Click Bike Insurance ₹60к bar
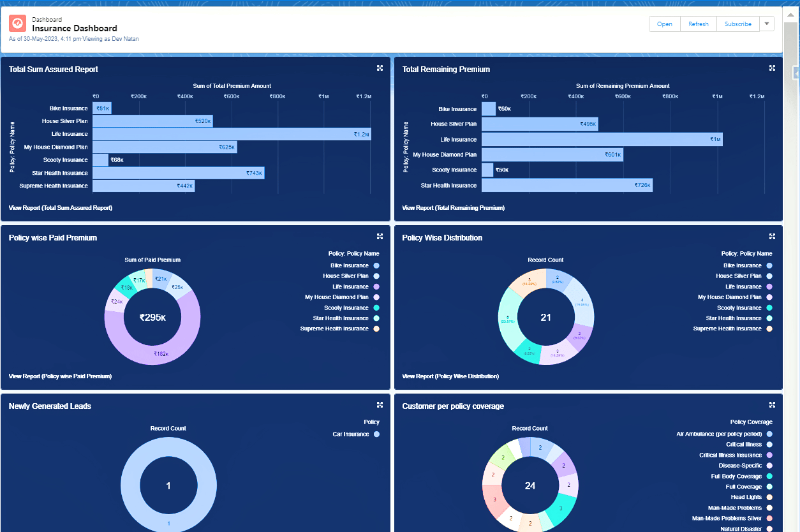Image resolution: width=800 pixels, height=532 pixels. [x=489, y=108]
